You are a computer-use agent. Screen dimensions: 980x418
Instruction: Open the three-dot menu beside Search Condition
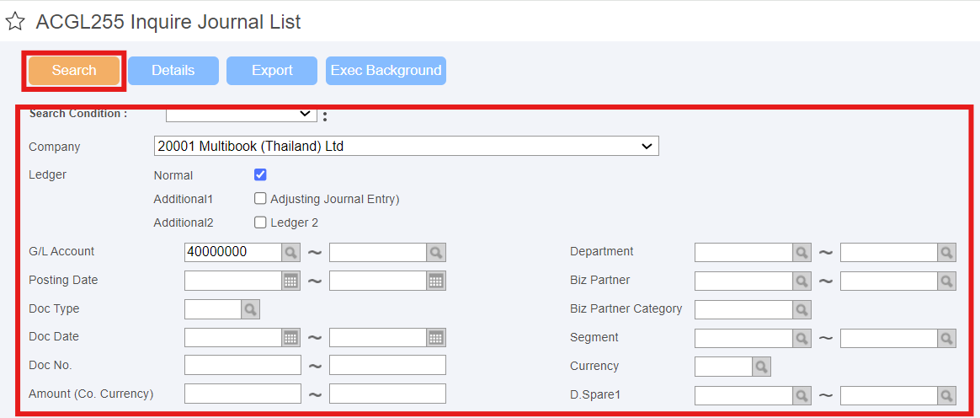click(324, 115)
